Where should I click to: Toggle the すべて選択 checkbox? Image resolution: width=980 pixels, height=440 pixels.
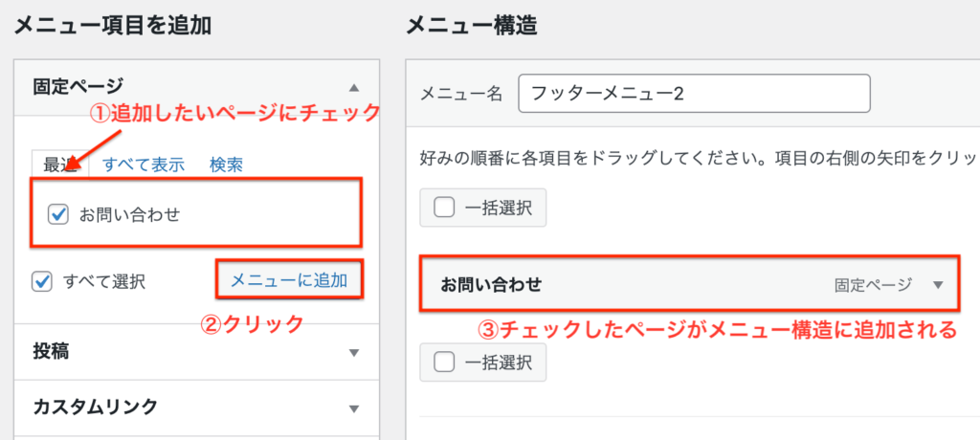(41, 281)
